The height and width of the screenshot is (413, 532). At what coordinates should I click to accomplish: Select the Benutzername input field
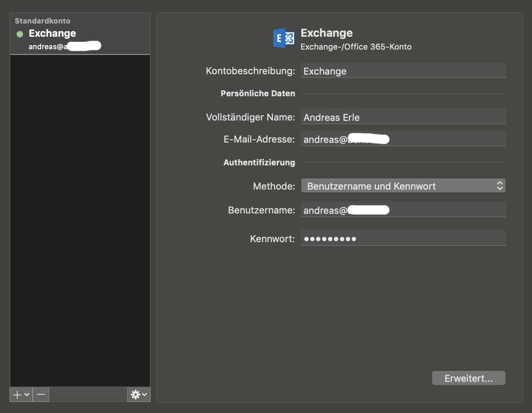(x=441, y=210)
